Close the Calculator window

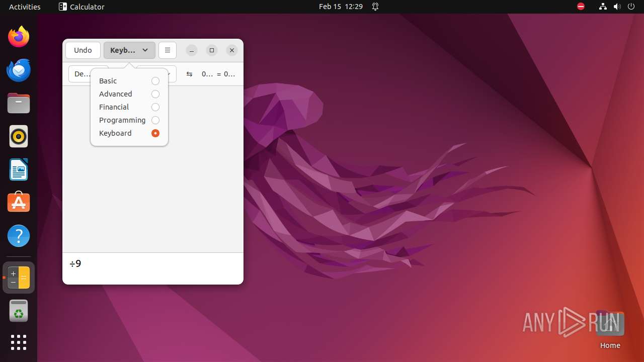point(232,50)
